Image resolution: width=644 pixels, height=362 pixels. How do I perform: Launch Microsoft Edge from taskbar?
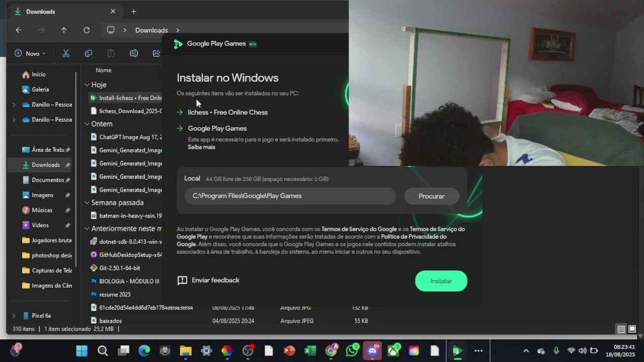(x=144, y=350)
